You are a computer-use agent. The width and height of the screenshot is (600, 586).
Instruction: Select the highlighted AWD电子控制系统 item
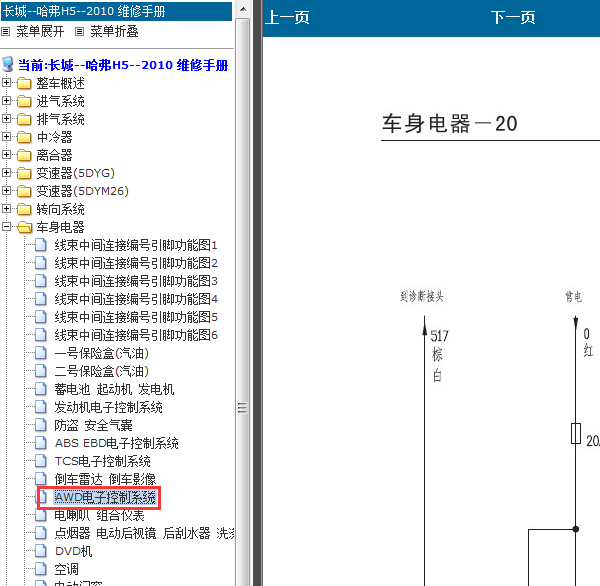(105, 497)
